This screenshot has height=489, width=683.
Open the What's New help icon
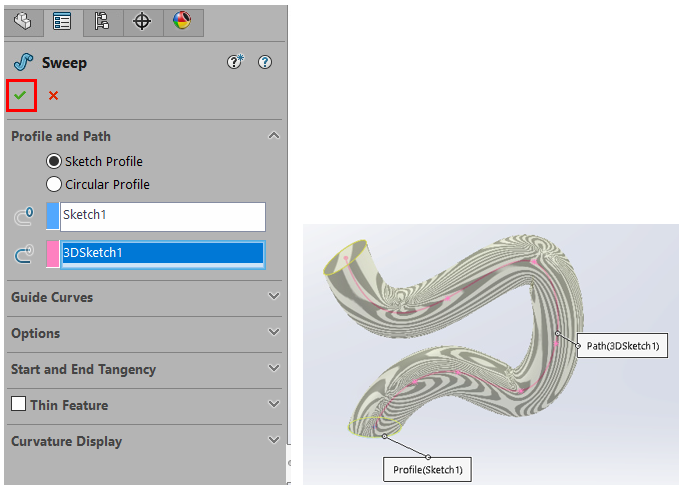236,62
